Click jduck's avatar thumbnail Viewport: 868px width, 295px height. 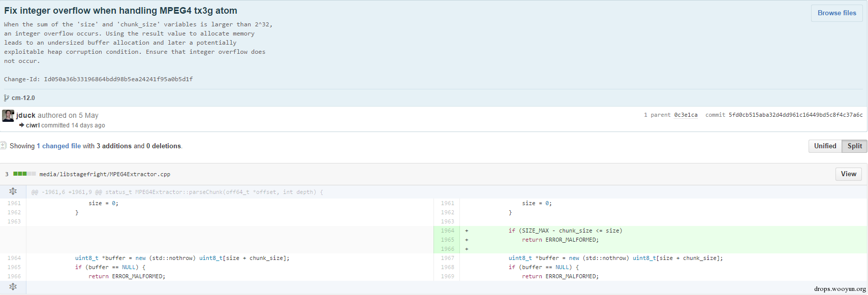[x=8, y=116]
